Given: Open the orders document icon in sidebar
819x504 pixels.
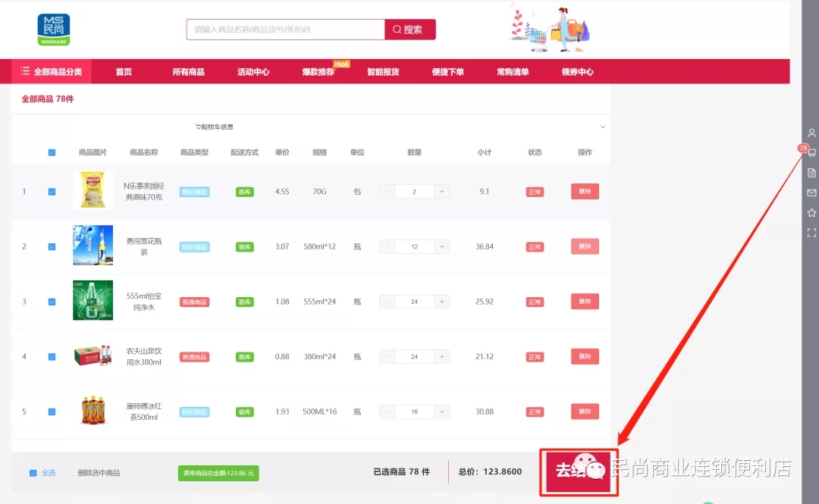Looking at the screenshot, I should 811,173.
